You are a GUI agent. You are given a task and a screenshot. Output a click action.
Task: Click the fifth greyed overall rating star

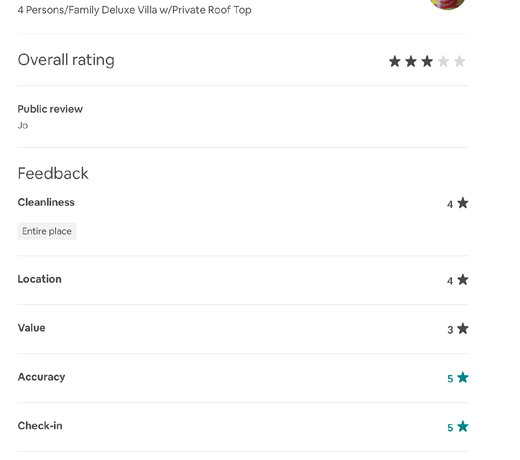459,61
